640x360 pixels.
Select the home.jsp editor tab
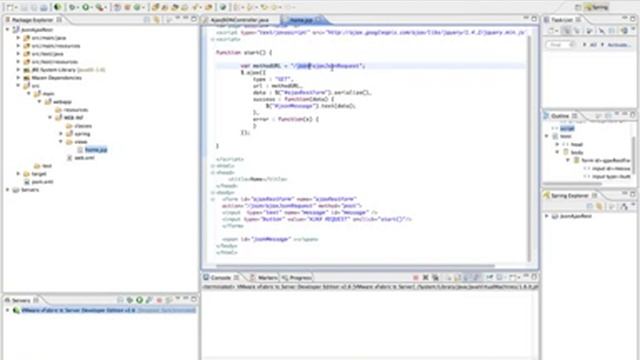coord(301,20)
